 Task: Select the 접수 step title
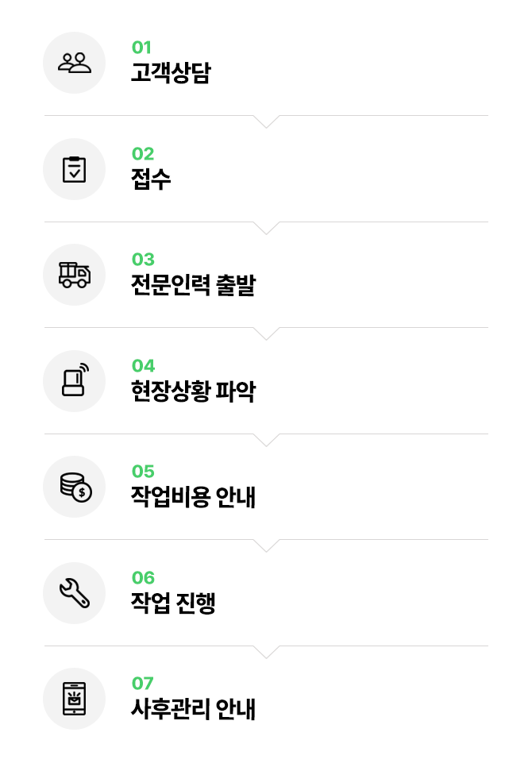(151, 179)
